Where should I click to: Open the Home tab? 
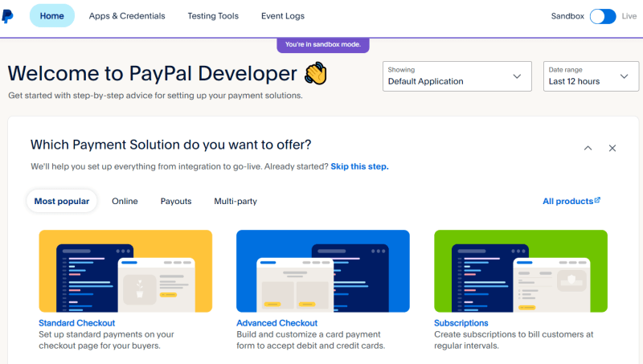(x=52, y=15)
